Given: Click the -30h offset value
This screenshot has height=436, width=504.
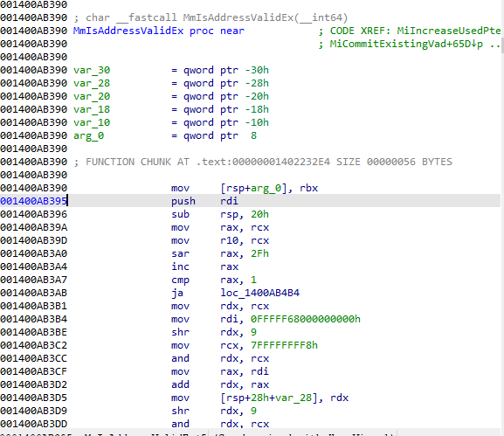Looking at the screenshot, I should [x=257, y=70].
